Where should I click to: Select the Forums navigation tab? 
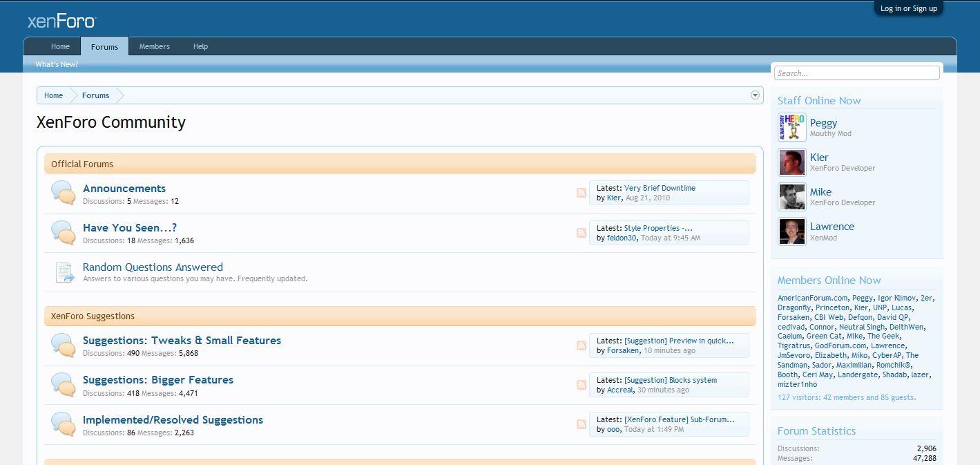104,46
